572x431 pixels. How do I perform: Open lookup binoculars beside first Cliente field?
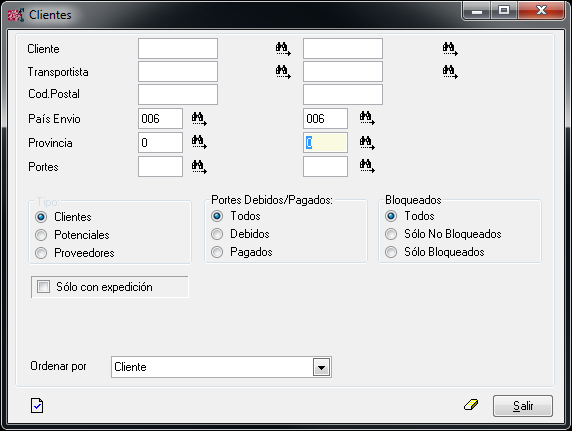click(283, 49)
